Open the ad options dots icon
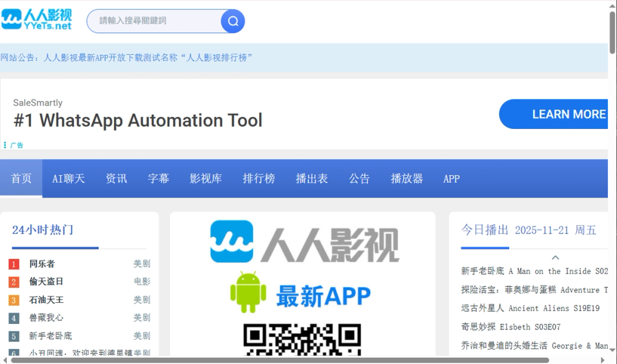 pos(5,145)
